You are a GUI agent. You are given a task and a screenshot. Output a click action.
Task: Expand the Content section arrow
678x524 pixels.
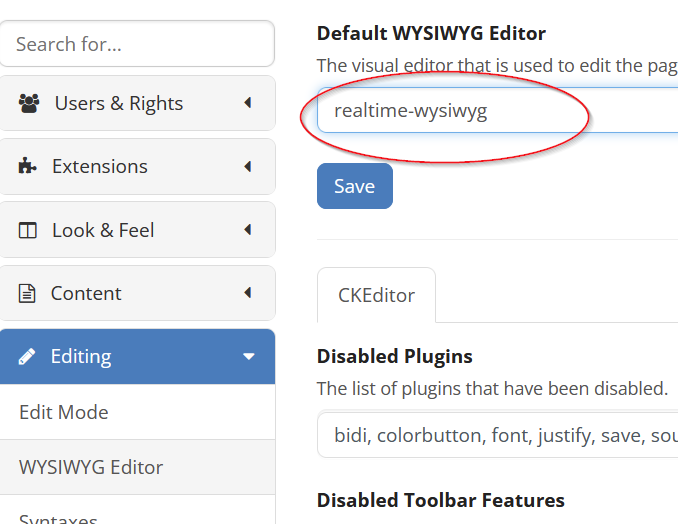coord(247,293)
